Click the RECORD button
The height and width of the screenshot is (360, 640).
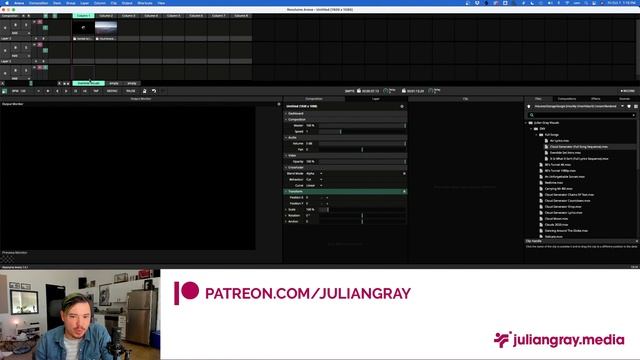628,91
